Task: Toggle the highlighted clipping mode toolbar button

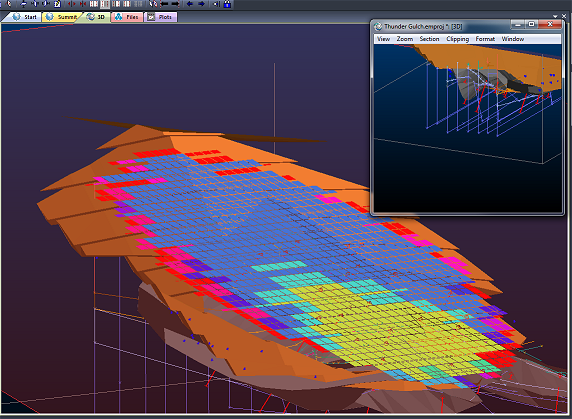Action: click(105, 4)
